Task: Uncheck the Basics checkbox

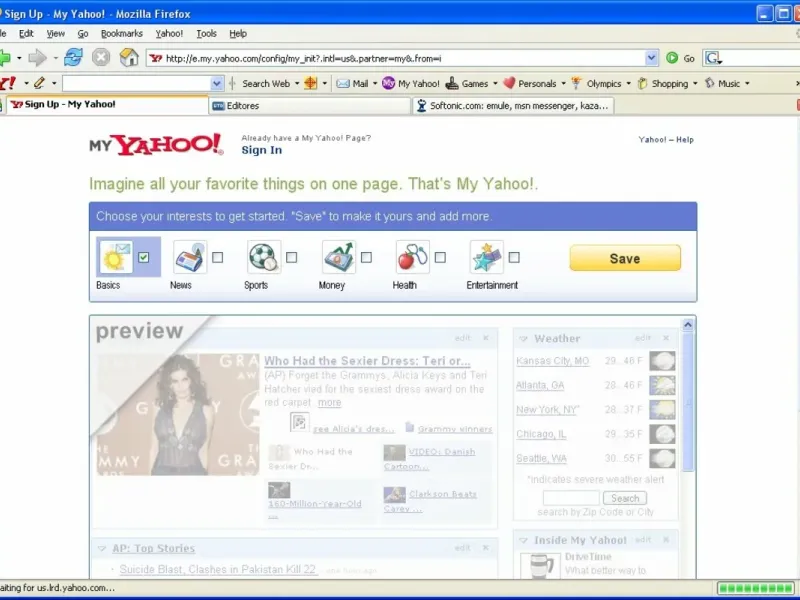Action: [143, 257]
